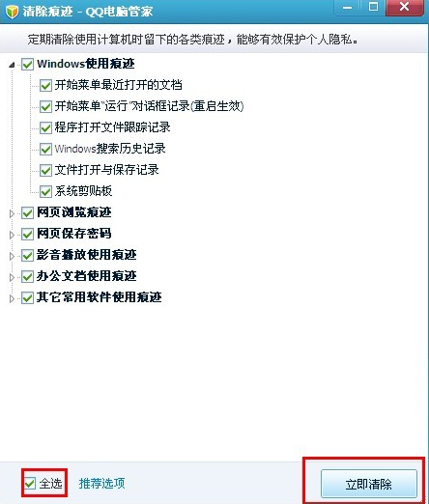The image size is (429, 504).
Task: Toggle 程序打开文件跟踪记录 checkbox
Action: [x=45, y=127]
